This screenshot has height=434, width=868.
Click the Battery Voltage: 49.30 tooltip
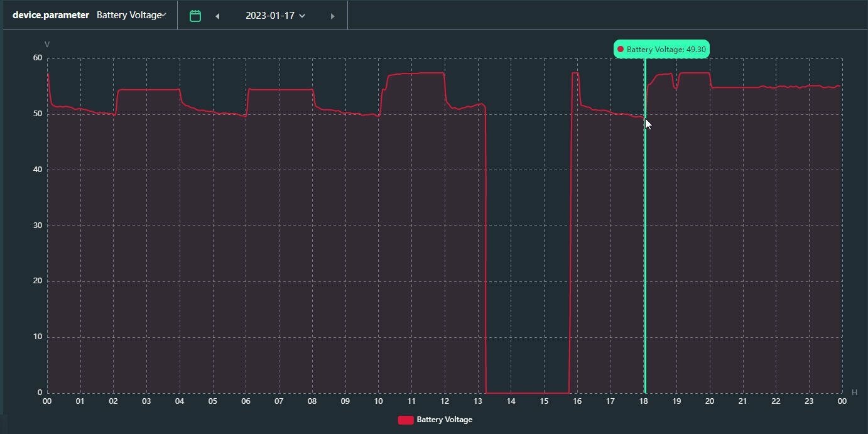(x=661, y=49)
